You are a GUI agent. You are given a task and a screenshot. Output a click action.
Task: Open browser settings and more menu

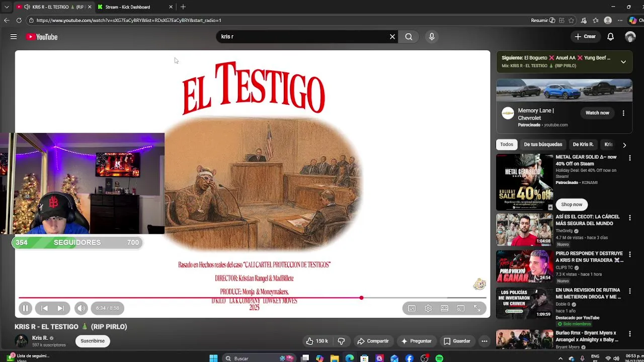[620, 21]
